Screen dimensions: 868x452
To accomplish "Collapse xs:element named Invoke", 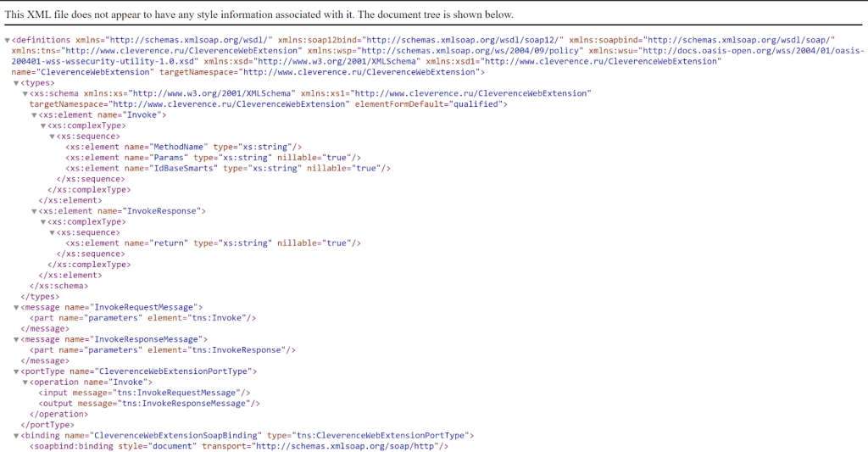I will (x=34, y=115).
